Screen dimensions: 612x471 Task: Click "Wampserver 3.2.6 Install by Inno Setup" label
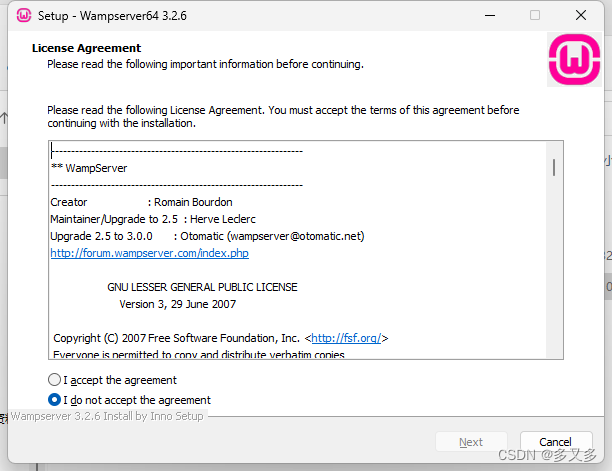107,416
